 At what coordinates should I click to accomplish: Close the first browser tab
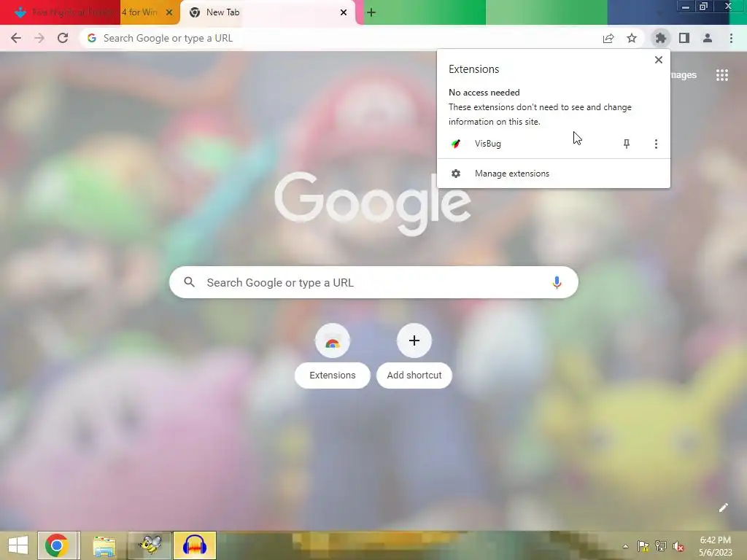pos(169,12)
